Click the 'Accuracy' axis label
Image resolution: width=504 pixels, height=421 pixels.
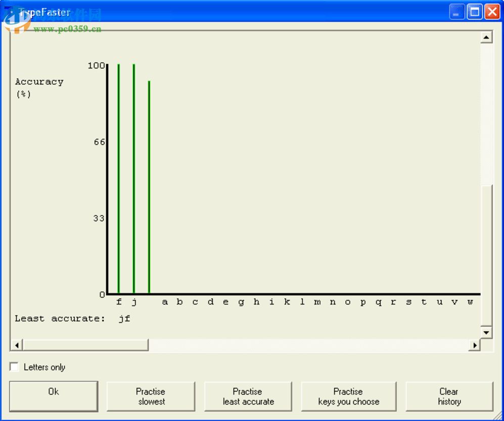coord(39,81)
